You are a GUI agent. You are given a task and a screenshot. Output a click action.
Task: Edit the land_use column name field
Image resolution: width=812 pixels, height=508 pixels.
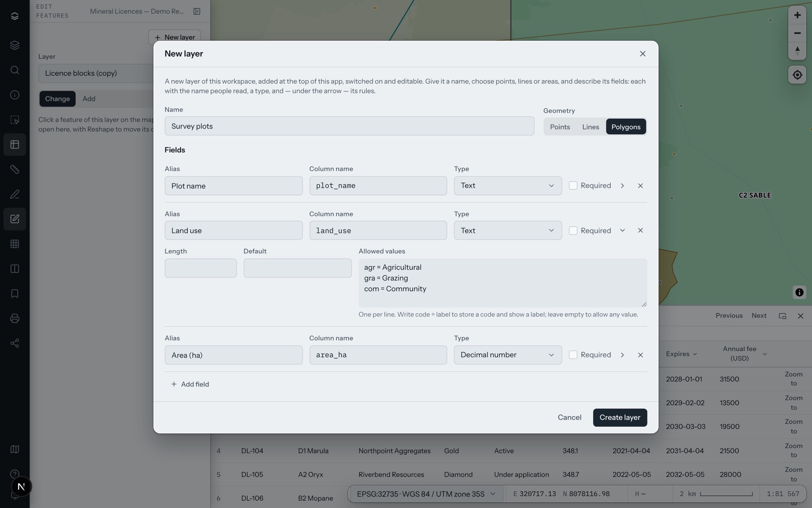pos(378,230)
